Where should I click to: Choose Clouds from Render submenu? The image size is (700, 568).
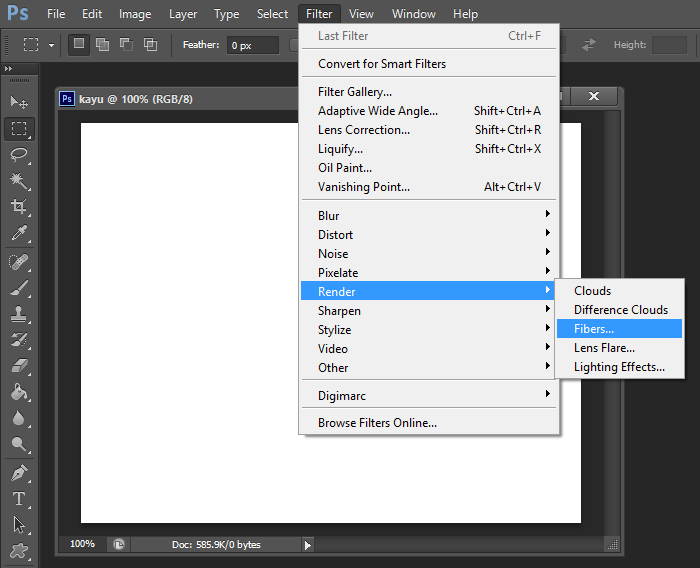click(619, 291)
